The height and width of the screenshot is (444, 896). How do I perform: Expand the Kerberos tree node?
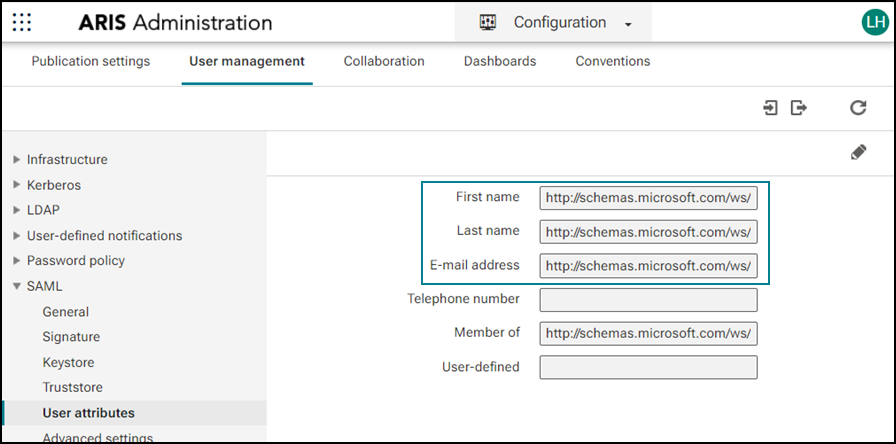point(17,185)
